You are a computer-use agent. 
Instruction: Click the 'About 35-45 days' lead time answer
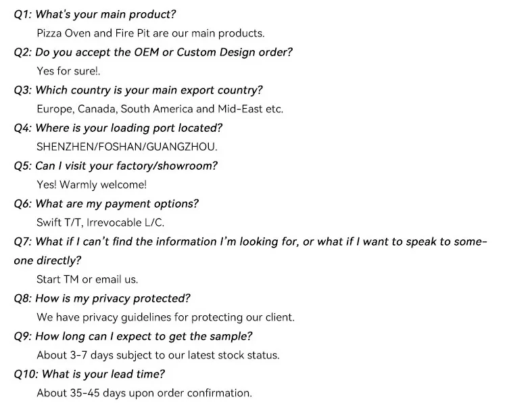pos(144,393)
